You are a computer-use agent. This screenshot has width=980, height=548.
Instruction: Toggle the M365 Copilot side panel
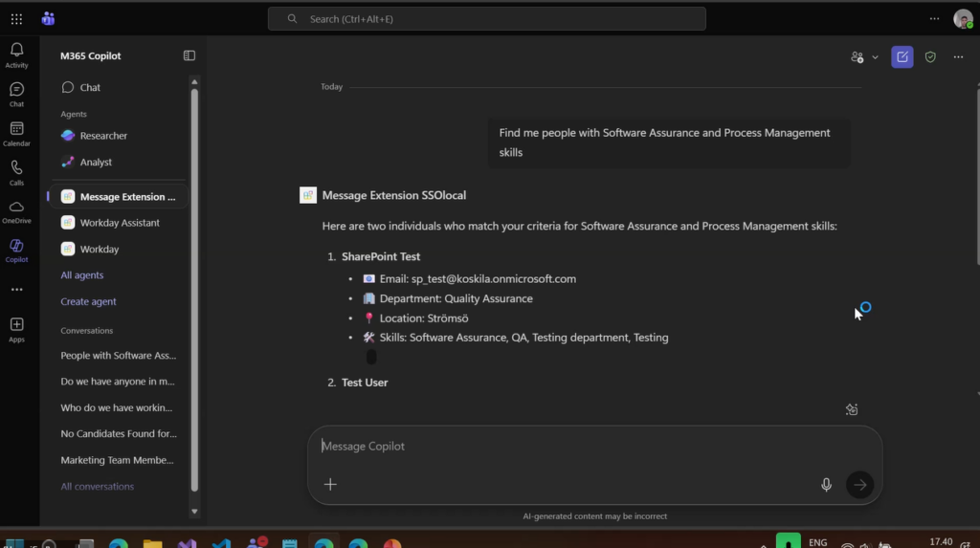(x=189, y=56)
